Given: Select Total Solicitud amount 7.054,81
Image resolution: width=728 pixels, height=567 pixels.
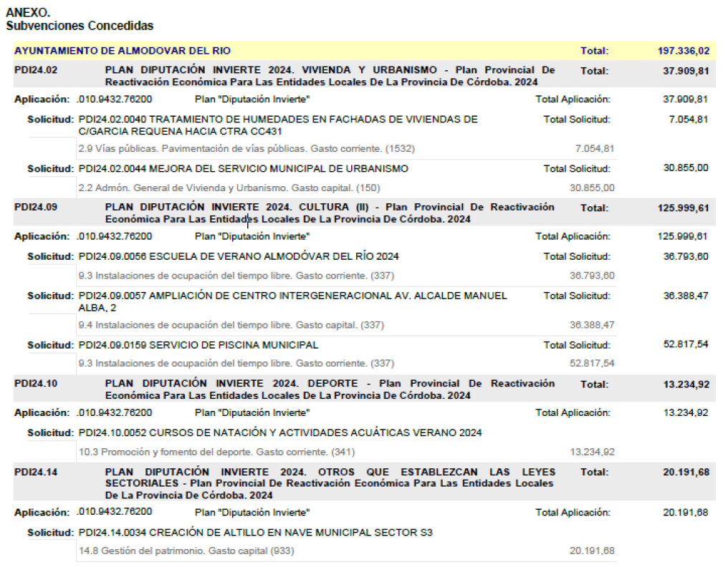Looking at the screenshot, I should 688,120.
